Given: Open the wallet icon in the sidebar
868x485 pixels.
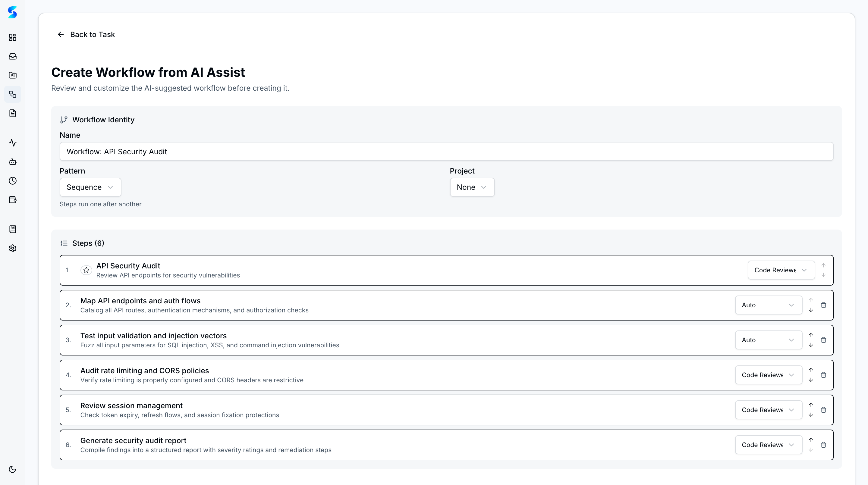Looking at the screenshot, I should click(x=12, y=200).
